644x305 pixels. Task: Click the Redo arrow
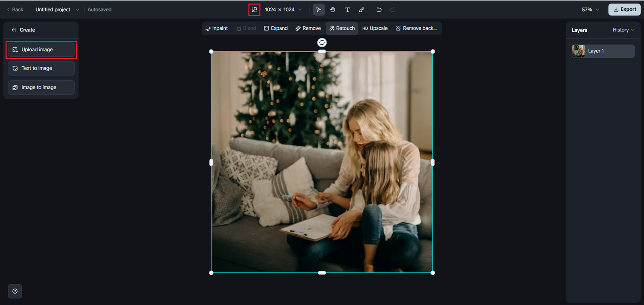click(x=393, y=9)
